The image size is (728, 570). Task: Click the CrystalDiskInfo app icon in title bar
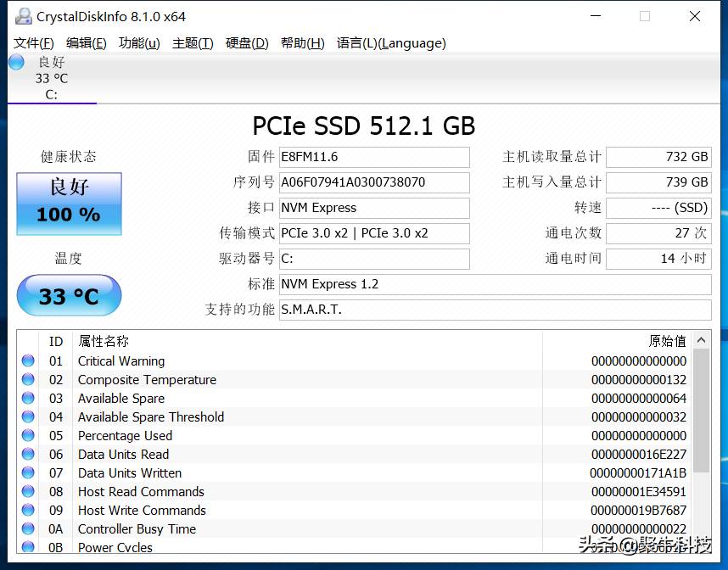point(23,16)
